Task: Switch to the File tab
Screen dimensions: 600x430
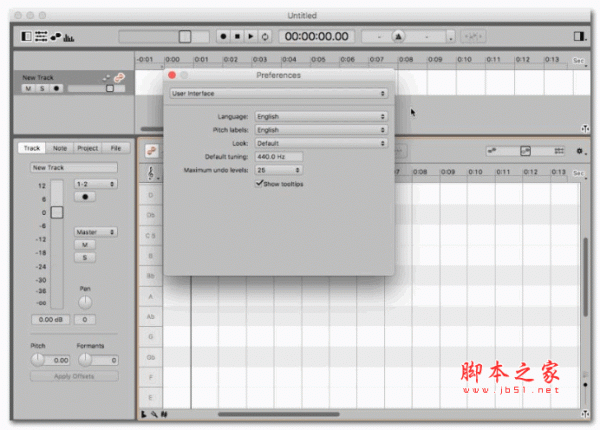Action: 116,148
